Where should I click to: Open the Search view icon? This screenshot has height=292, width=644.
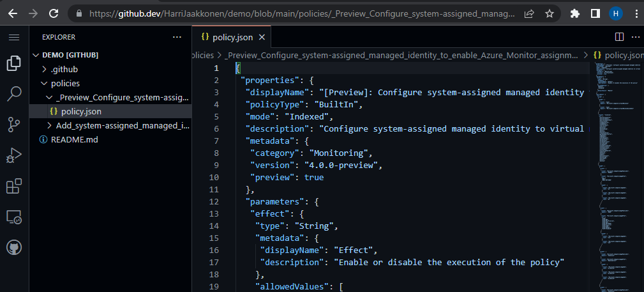point(14,95)
